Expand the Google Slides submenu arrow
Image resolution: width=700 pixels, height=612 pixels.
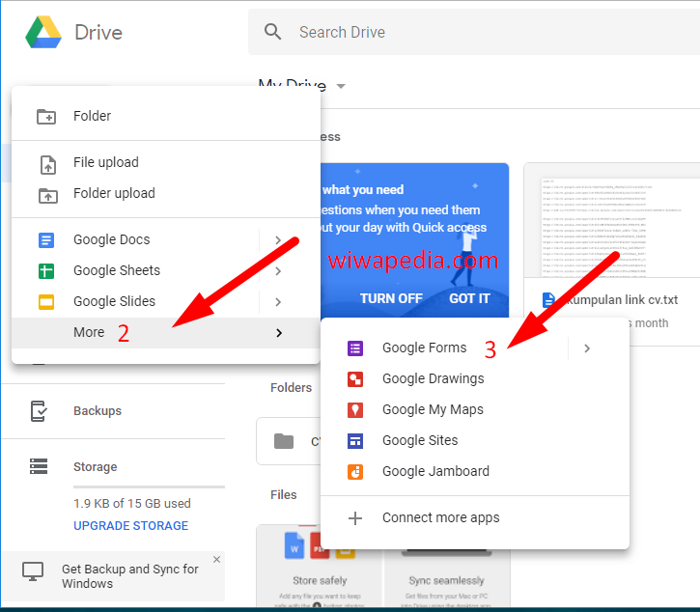tap(278, 302)
